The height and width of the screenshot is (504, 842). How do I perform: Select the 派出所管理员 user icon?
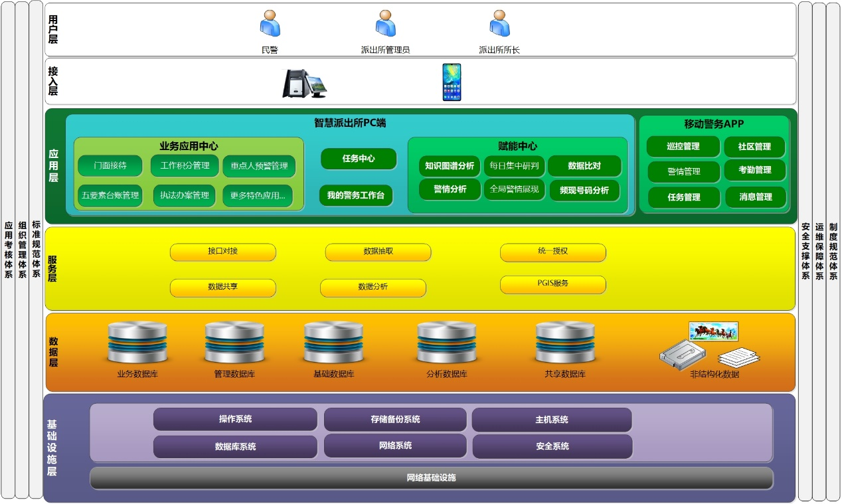tap(385, 24)
